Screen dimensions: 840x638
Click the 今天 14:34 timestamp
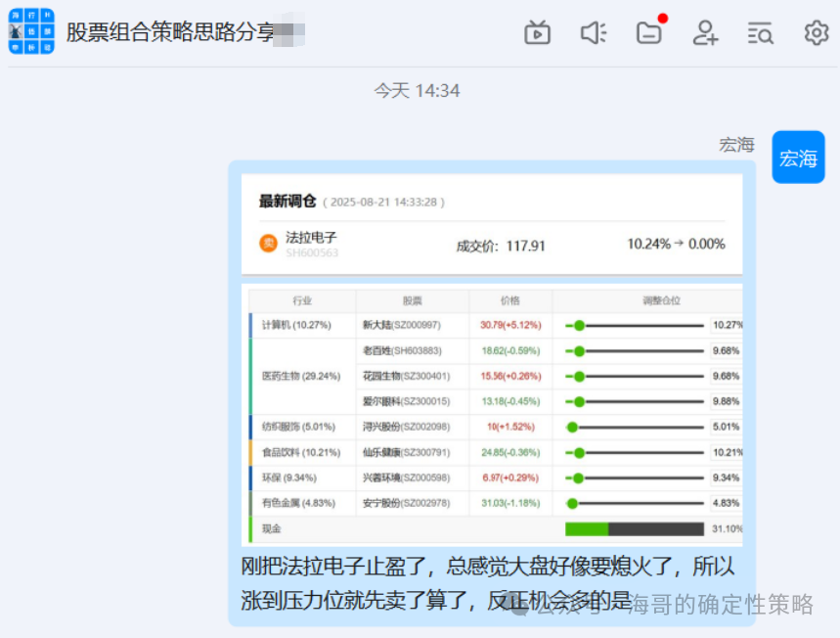tap(417, 90)
